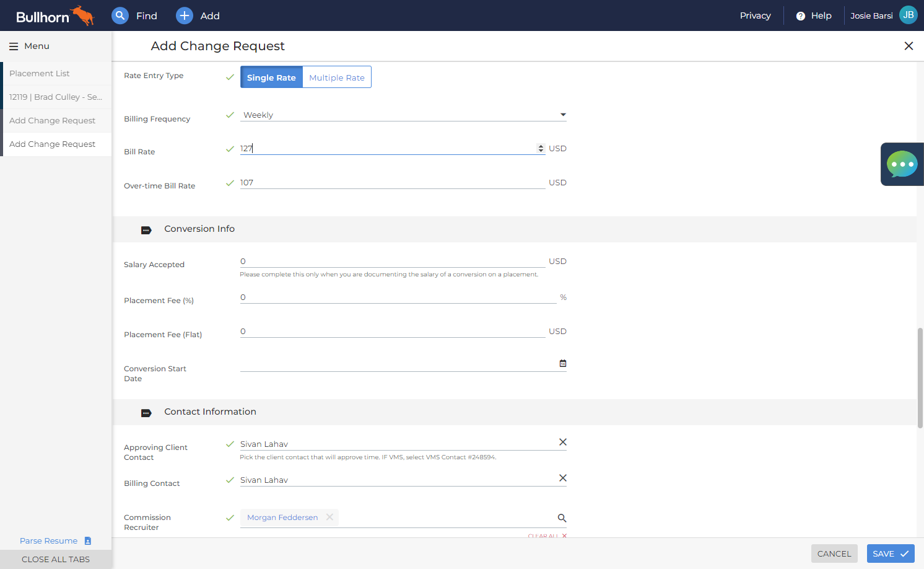
Task: Click the vertical scrollbar thumb
Action: coord(920,377)
